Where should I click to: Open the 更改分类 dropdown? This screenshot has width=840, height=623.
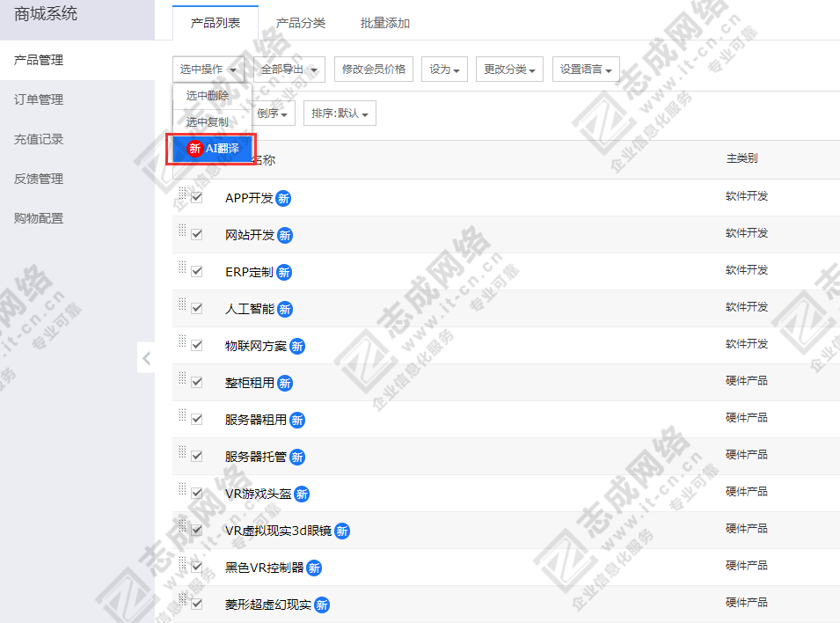click(x=509, y=70)
